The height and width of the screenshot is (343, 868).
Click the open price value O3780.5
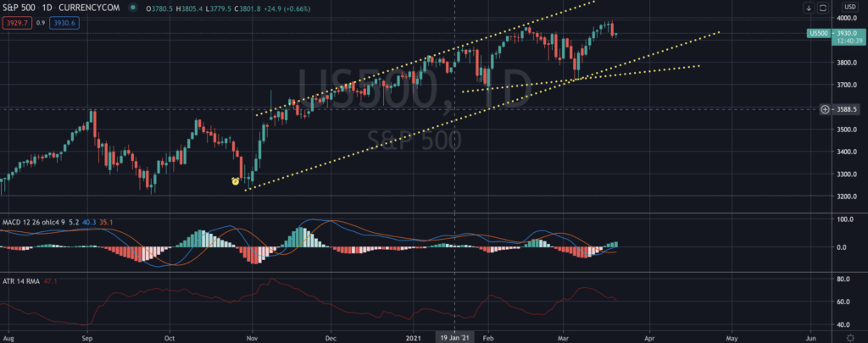pos(160,8)
